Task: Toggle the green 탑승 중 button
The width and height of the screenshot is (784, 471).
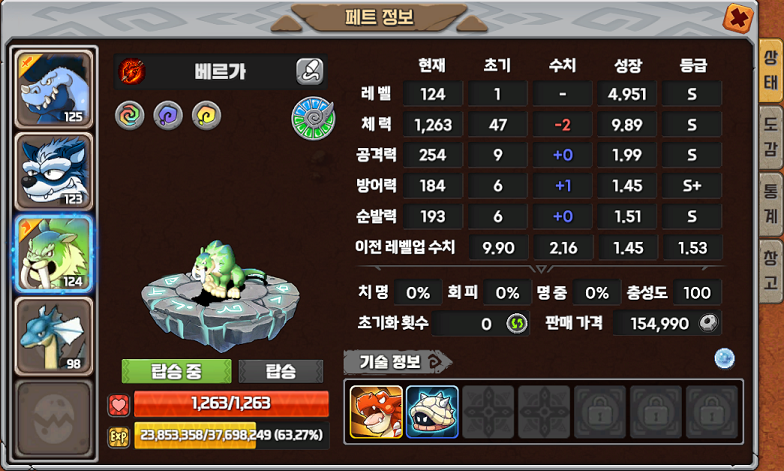Action: (176, 371)
